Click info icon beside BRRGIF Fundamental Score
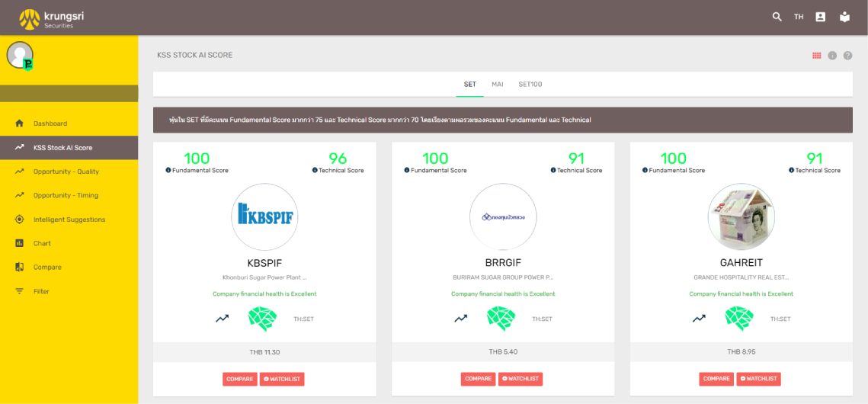 (x=406, y=171)
